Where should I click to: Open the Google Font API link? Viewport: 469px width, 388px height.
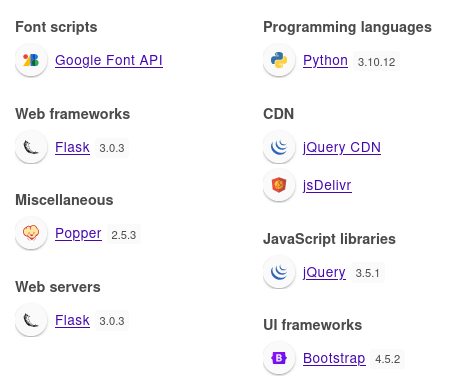109,60
